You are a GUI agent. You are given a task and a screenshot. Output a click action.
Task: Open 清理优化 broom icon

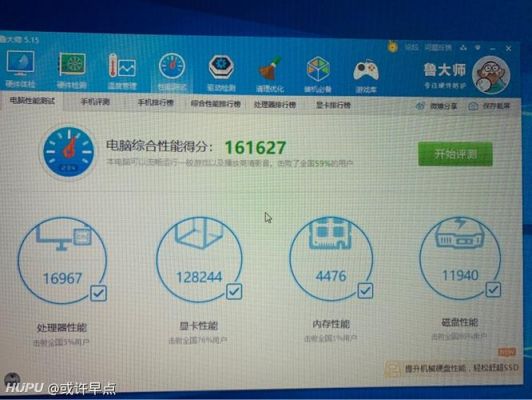(270, 68)
